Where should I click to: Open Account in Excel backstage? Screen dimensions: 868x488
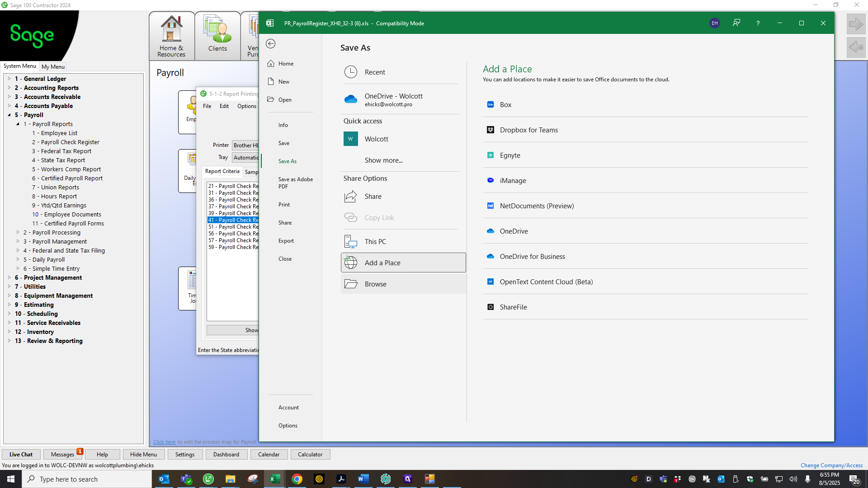pyautogui.click(x=288, y=408)
